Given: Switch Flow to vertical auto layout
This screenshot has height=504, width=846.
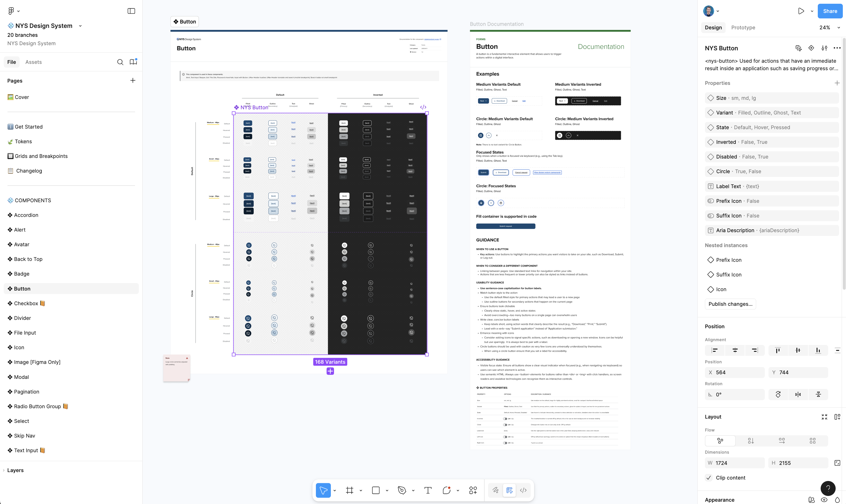Looking at the screenshot, I should coord(751,440).
